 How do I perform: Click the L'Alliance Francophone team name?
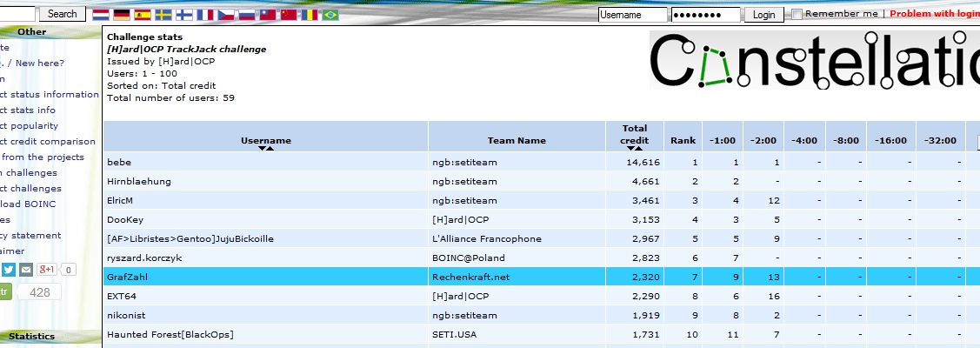(486, 238)
